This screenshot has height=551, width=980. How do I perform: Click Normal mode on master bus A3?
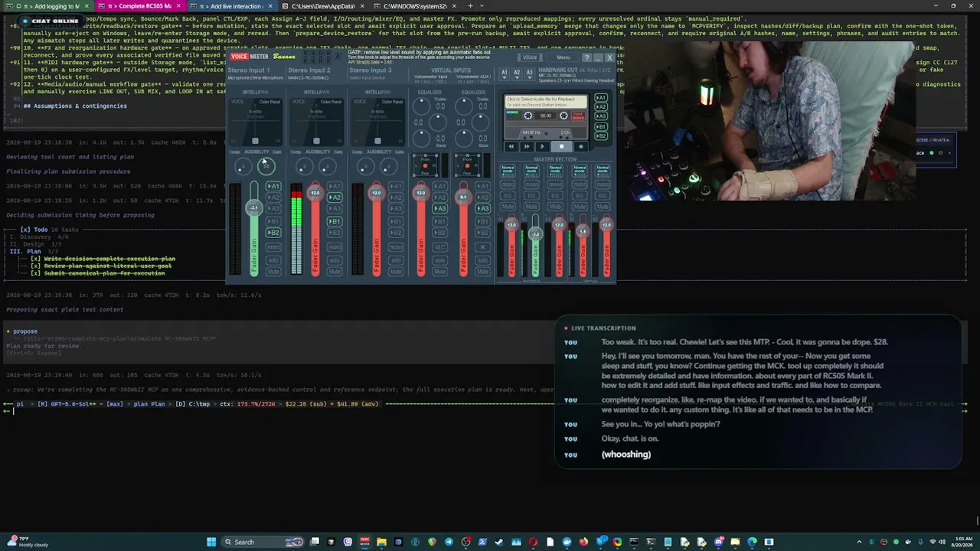556,170
